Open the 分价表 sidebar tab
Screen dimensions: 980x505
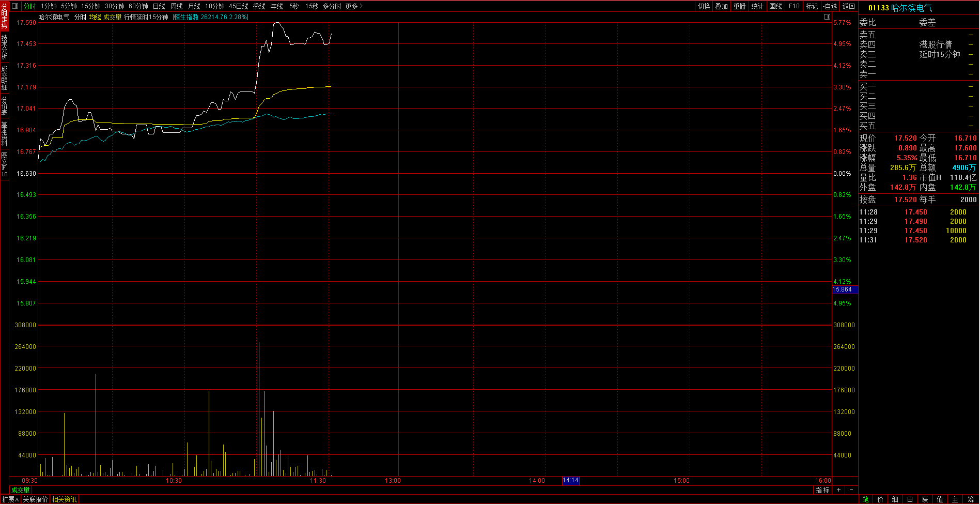[x=4, y=105]
